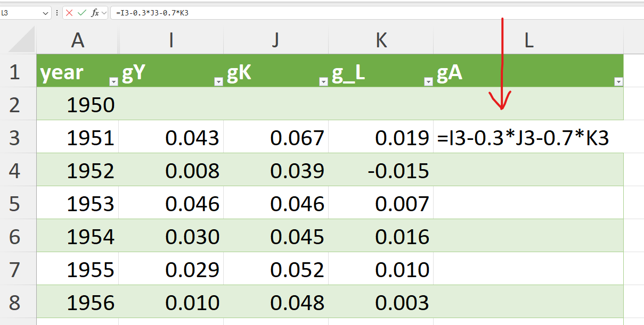644x325 pixels.
Task: Select the cell containing 1950
Action: tap(78, 104)
